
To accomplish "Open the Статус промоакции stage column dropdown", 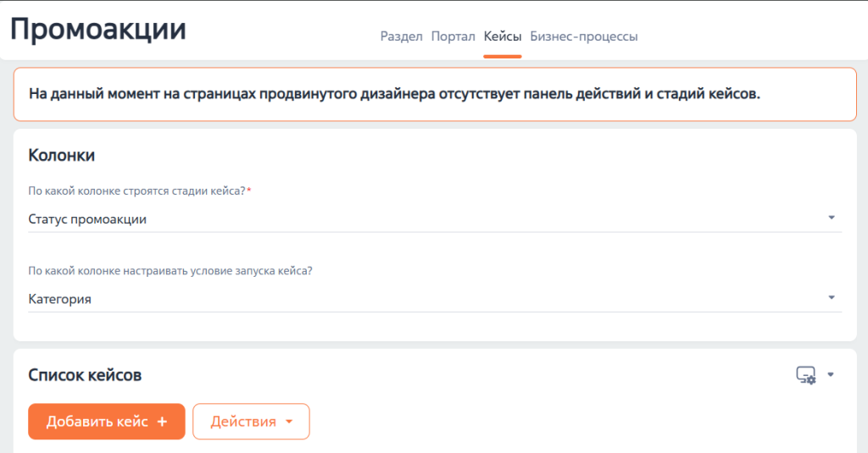I will click(x=435, y=219).
